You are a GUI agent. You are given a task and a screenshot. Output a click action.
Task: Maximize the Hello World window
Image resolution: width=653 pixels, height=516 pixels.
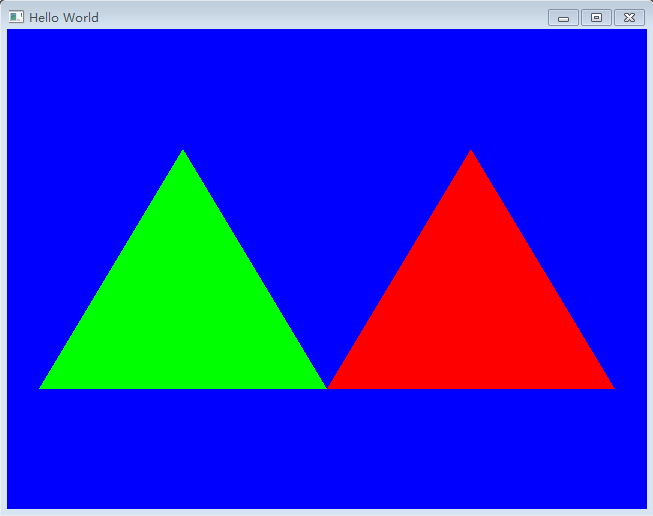pos(596,17)
